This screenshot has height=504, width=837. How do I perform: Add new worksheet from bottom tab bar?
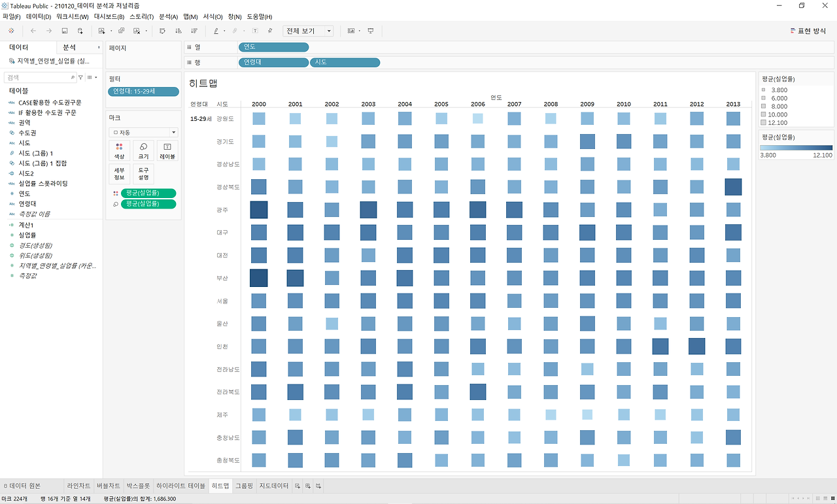click(x=298, y=486)
